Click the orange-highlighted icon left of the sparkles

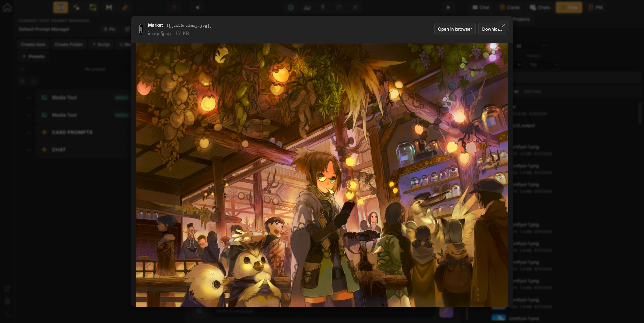[x=61, y=7]
